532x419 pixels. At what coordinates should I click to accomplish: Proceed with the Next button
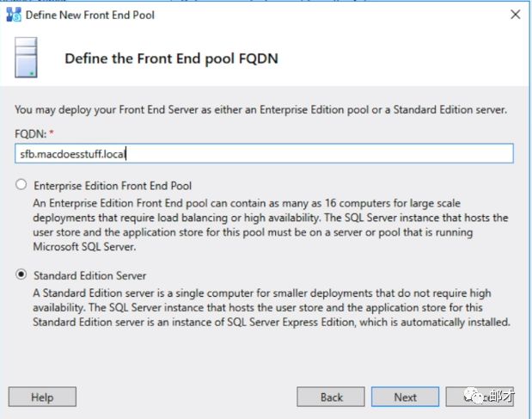click(x=406, y=397)
